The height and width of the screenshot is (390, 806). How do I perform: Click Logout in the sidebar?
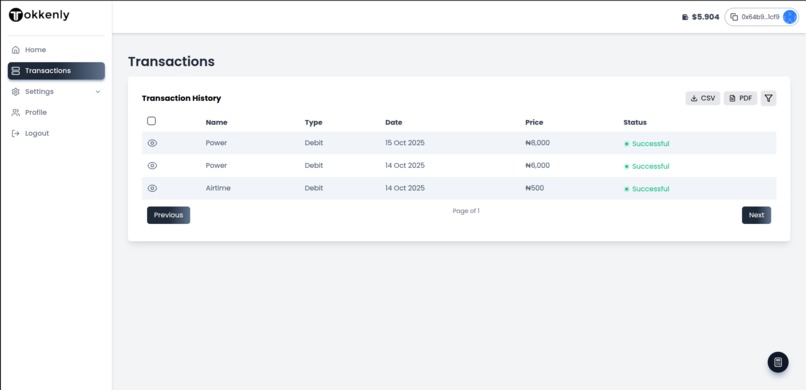click(56, 134)
